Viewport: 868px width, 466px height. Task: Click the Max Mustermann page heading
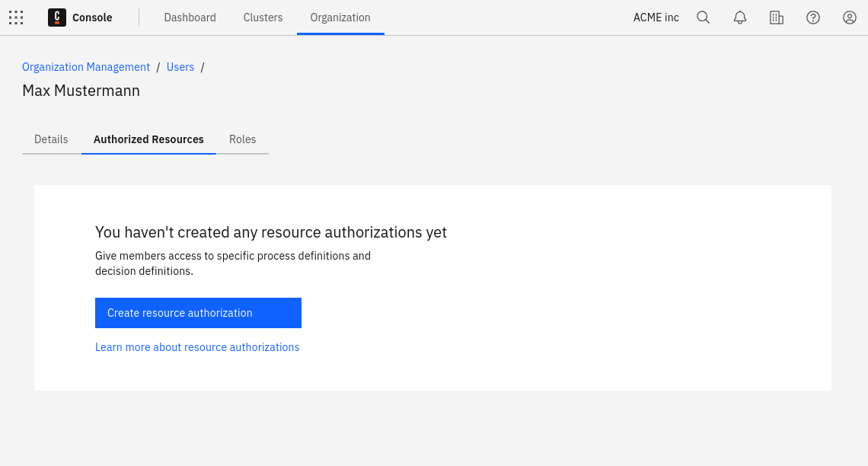tap(81, 91)
